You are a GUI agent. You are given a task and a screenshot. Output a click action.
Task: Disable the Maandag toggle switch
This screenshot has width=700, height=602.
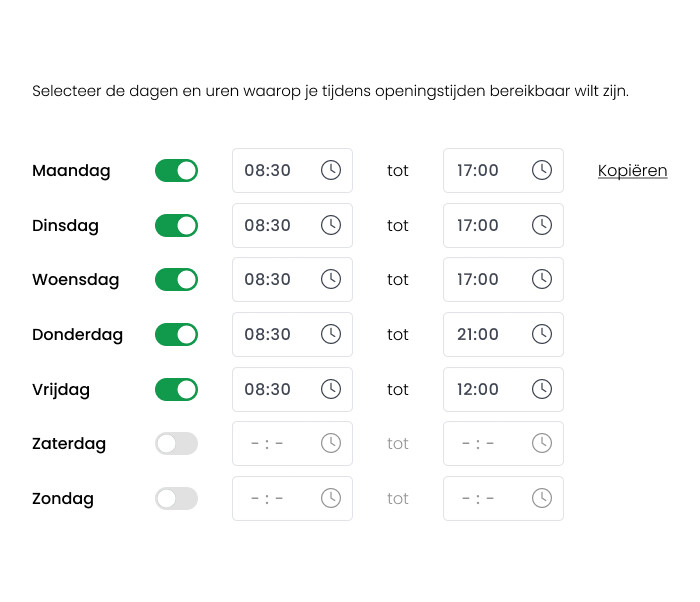point(176,171)
